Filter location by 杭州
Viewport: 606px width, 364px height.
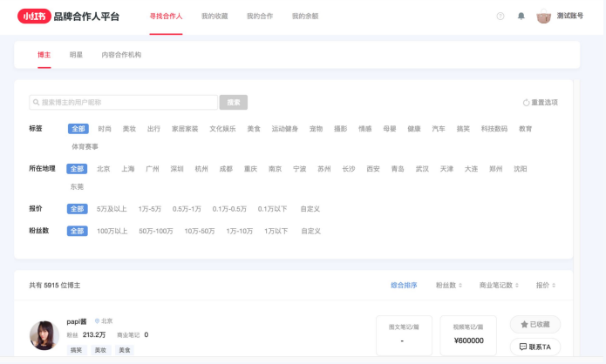point(201,169)
